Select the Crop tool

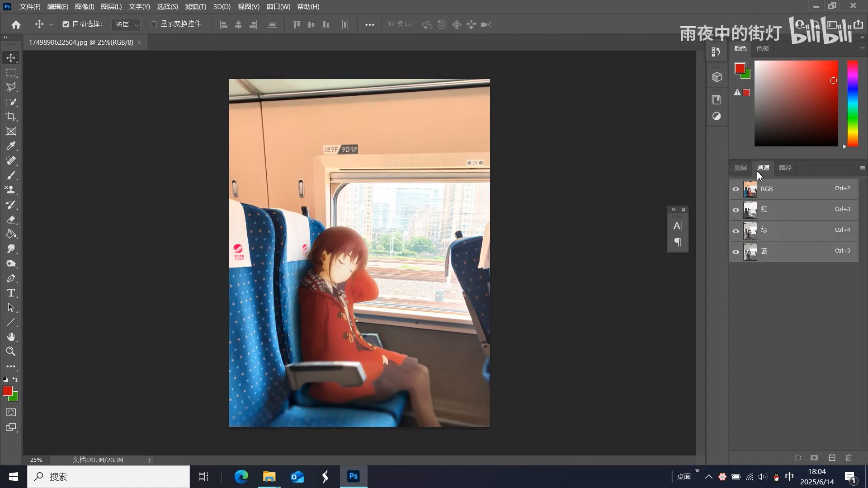click(11, 117)
